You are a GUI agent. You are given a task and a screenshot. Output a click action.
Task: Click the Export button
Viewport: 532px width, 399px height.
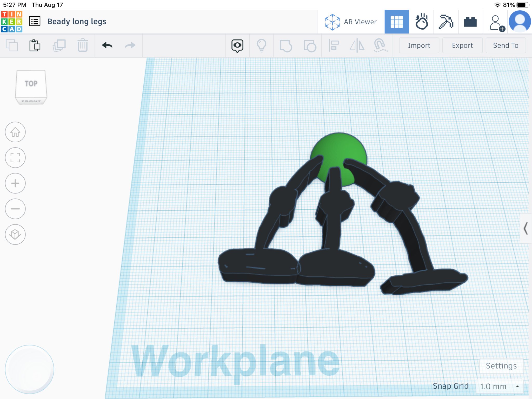462,45
